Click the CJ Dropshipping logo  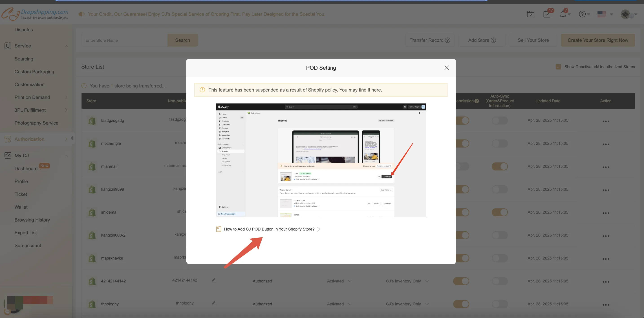pos(35,14)
